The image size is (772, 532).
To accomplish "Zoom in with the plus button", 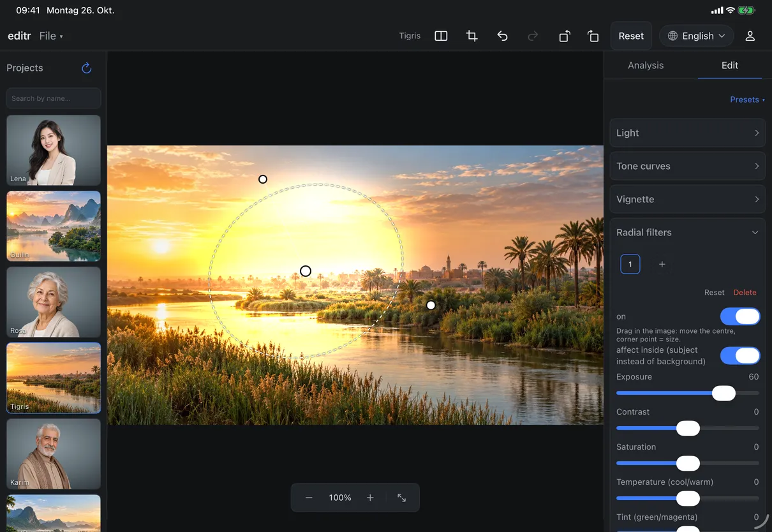I will [370, 498].
